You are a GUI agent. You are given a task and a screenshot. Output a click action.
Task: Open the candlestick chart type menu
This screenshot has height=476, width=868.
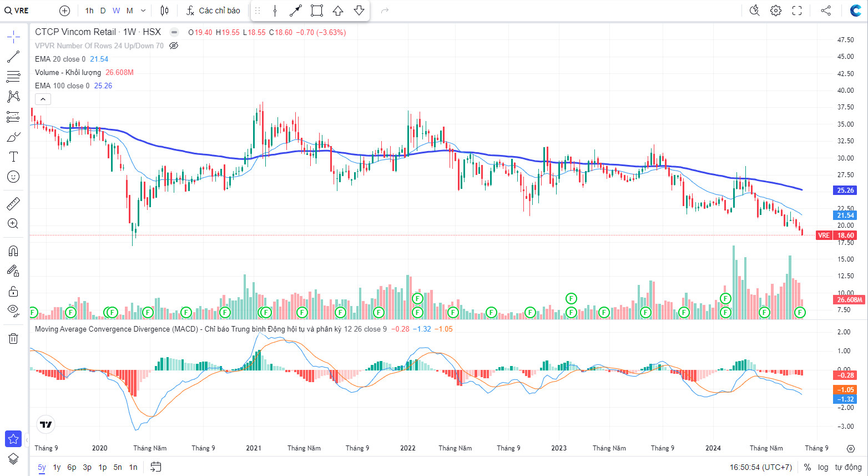tap(164, 11)
